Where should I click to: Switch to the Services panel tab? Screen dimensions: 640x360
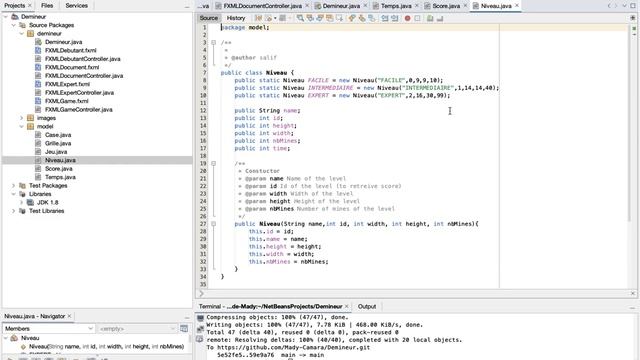76,5
